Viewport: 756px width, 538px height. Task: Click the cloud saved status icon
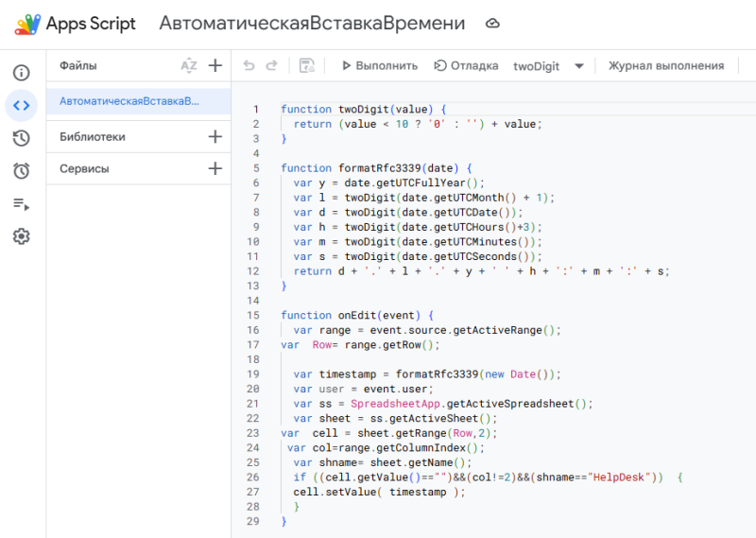tap(492, 23)
